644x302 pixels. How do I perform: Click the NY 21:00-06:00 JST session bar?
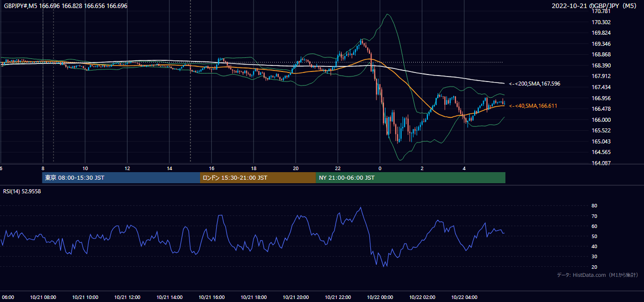click(411, 178)
